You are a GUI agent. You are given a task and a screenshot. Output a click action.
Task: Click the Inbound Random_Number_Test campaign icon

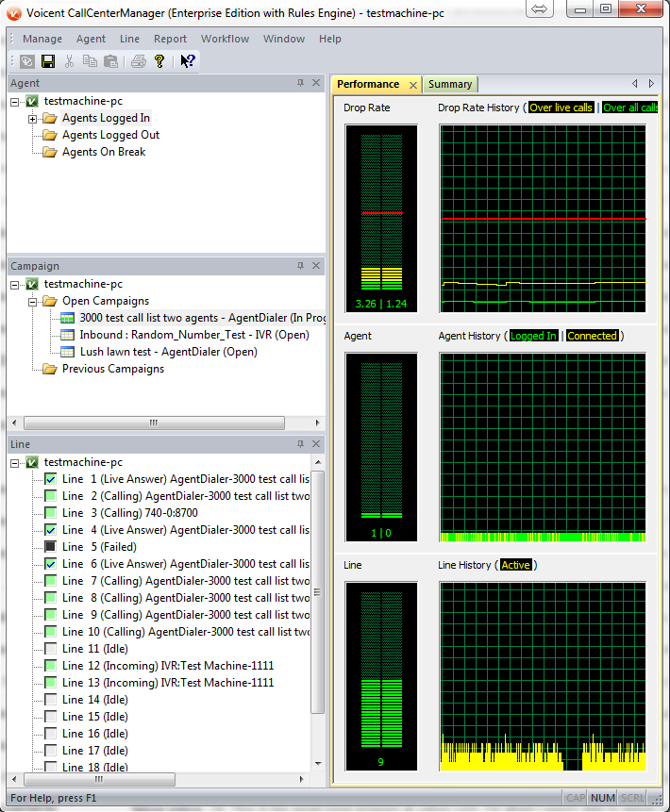click(x=67, y=335)
